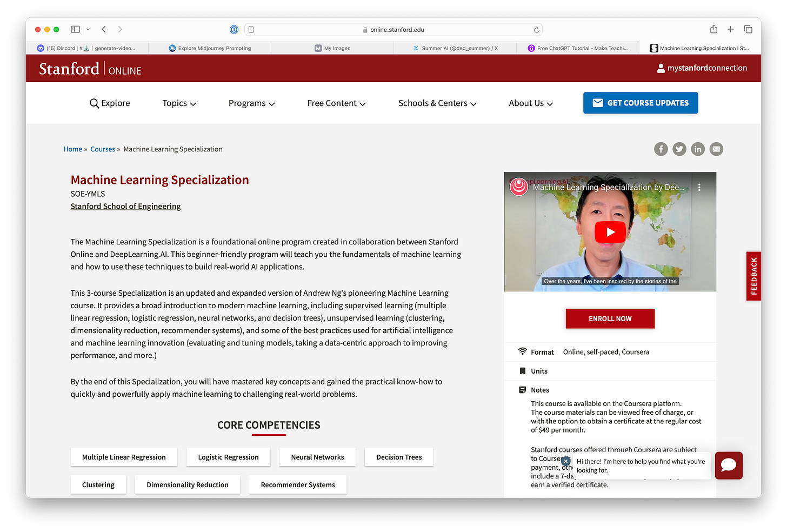Go to Home breadcrumb link
787x532 pixels.
click(73, 149)
